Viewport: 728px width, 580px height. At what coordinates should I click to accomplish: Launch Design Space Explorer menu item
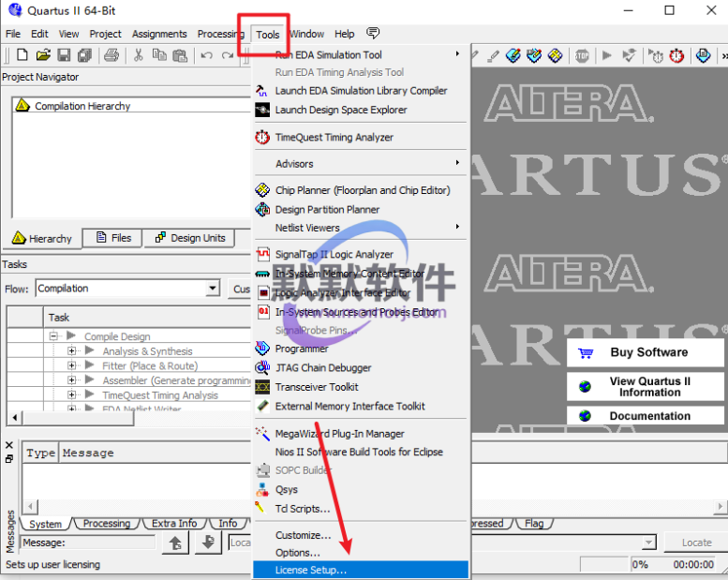pyautogui.click(x=361, y=110)
